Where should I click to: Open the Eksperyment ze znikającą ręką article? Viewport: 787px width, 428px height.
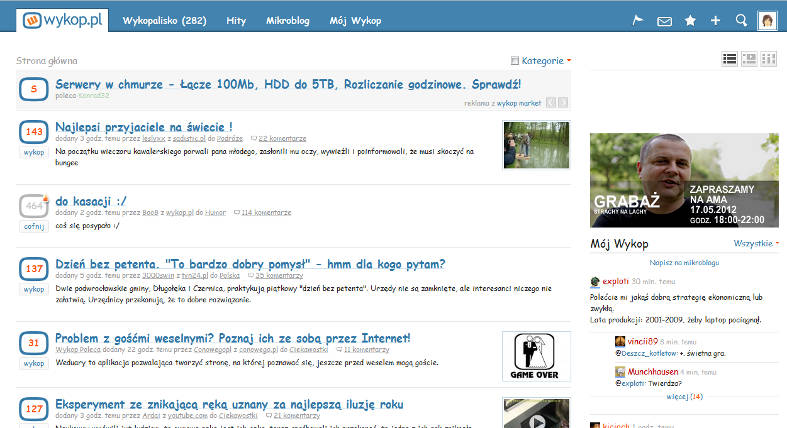(x=229, y=404)
